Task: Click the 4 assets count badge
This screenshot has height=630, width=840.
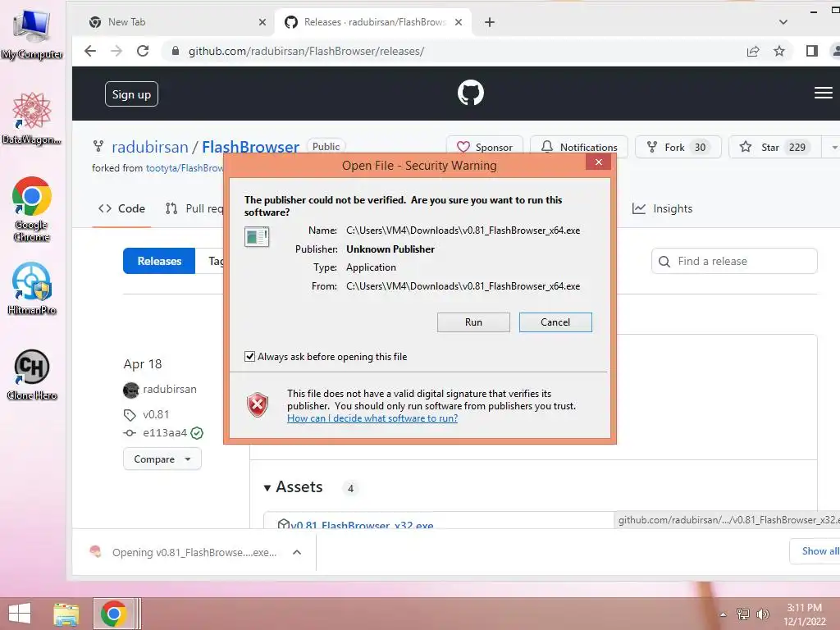Action: (350, 488)
